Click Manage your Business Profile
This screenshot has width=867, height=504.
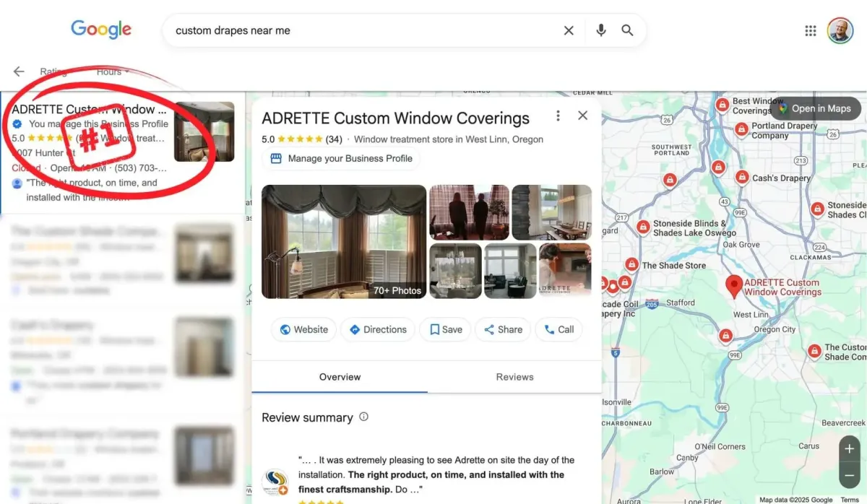click(x=341, y=159)
